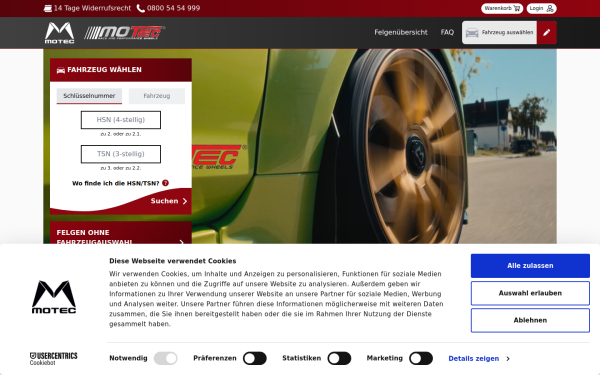
Task: Click the Ablehnen button
Action: click(x=530, y=320)
